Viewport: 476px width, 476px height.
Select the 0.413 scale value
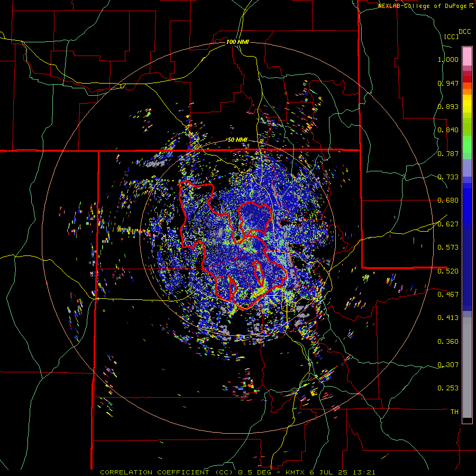click(x=448, y=318)
